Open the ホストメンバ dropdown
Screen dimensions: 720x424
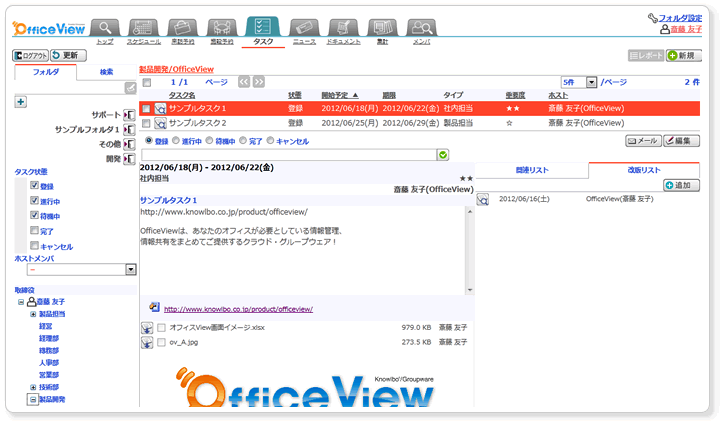click(81, 270)
